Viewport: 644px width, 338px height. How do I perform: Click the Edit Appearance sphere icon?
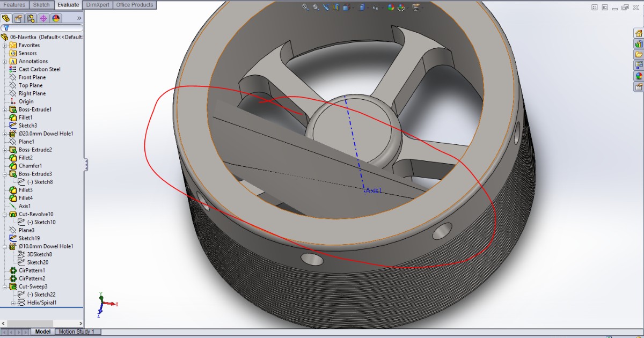point(391,7)
